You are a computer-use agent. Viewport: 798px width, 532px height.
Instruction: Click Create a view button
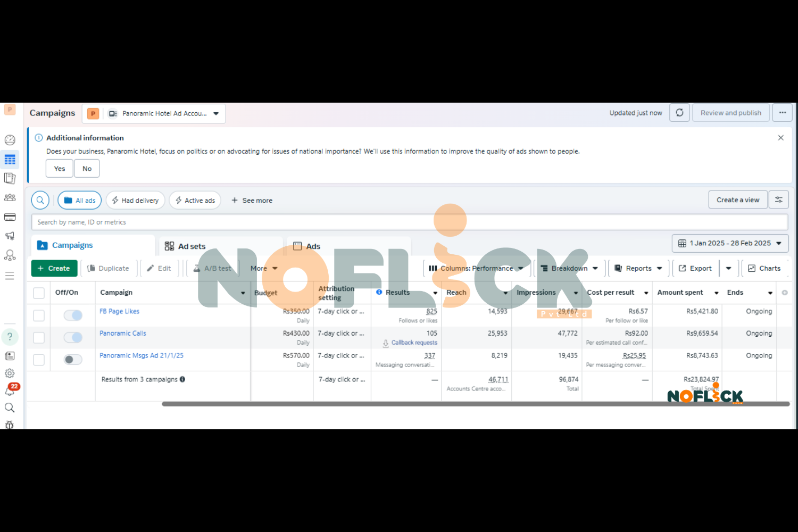point(738,200)
